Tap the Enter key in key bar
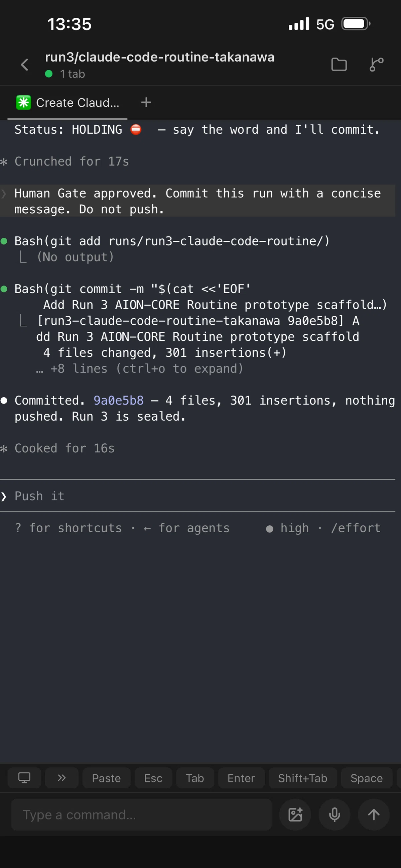Viewport: 401px width, 868px height. point(241,778)
